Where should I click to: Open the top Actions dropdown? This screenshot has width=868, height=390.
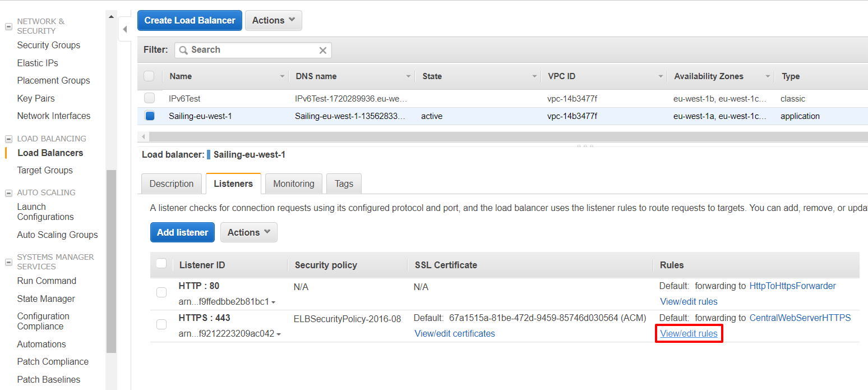pyautogui.click(x=273, y=20)
